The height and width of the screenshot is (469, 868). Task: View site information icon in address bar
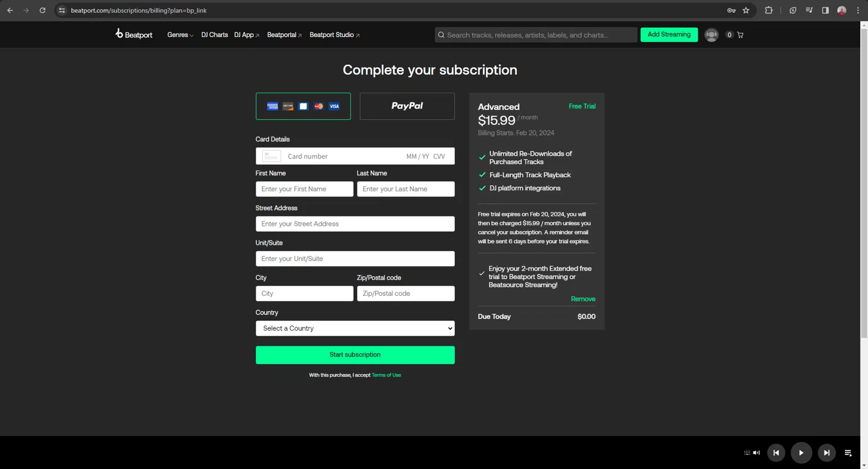(x=62, y=10)
